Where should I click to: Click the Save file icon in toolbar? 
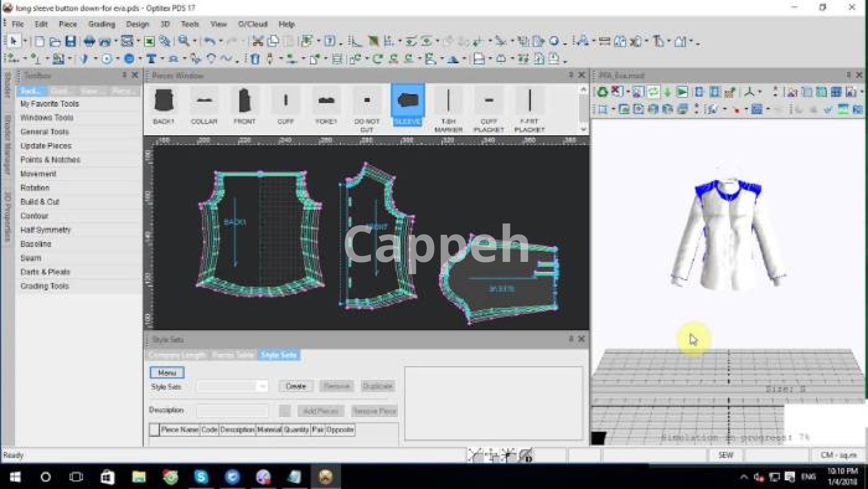point(71,42)
